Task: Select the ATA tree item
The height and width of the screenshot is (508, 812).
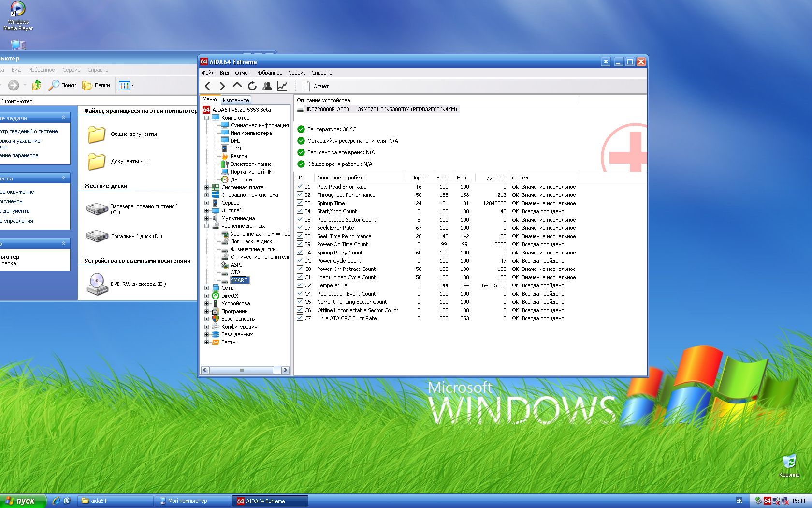Action: pos(235,272)
